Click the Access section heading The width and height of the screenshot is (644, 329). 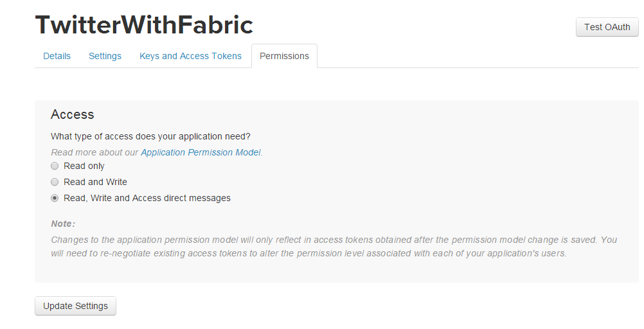coord(73,114)
